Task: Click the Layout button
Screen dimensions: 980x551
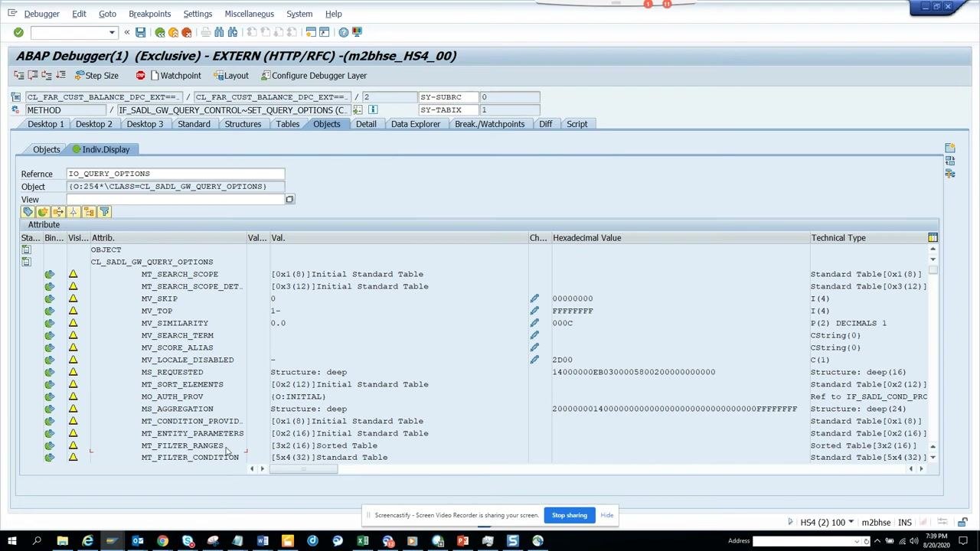Action: coord(231,76)
